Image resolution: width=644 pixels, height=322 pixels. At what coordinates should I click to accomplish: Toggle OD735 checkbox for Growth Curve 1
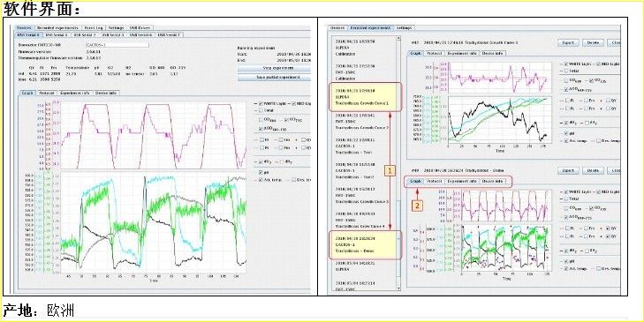click(591, 81)
